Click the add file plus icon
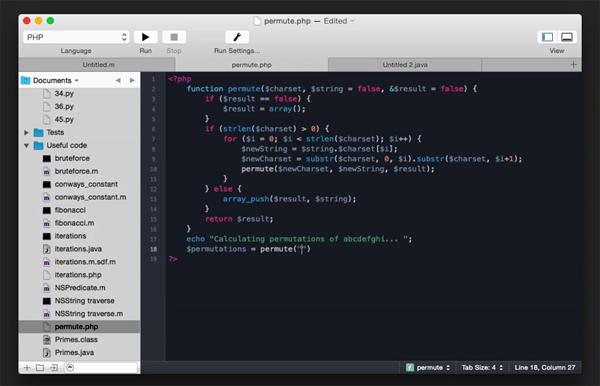Screen dimensions: 600x386 tap(27, 368)
